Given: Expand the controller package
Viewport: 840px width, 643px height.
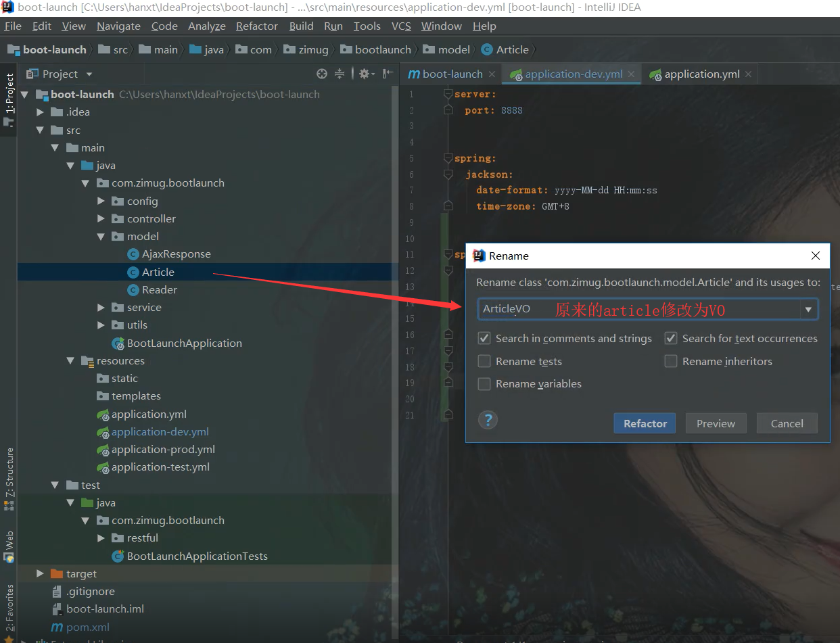Looking at the screenshot, I should click(101, 218).
